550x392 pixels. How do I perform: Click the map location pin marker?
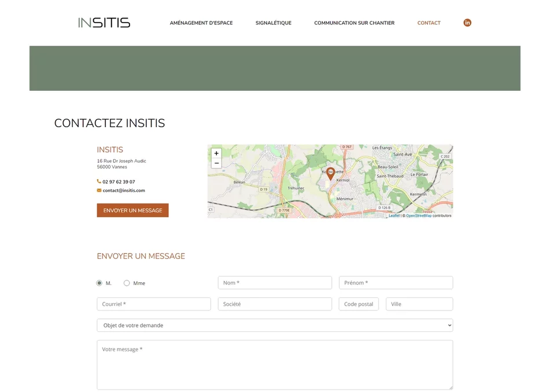click(330, 173)
